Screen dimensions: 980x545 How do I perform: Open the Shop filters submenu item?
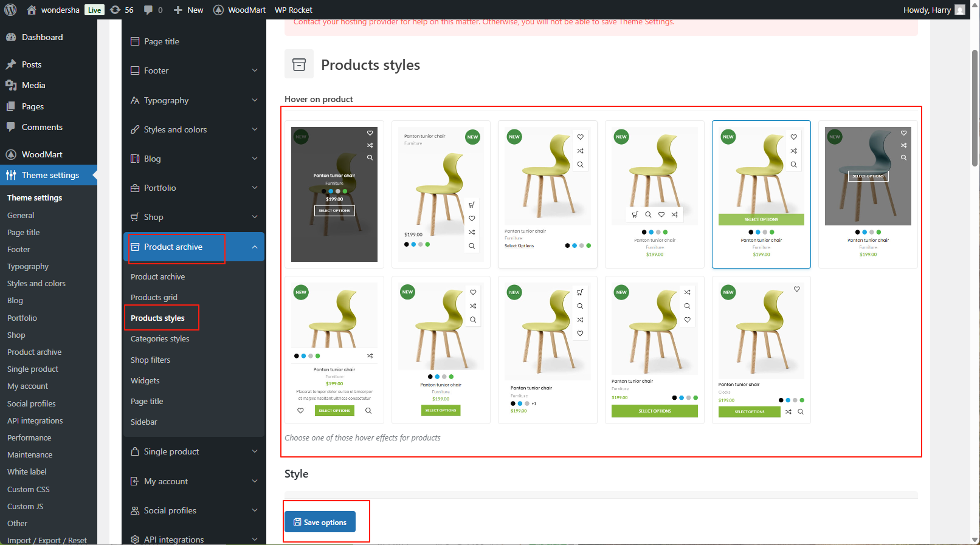[x=150, y=360]
